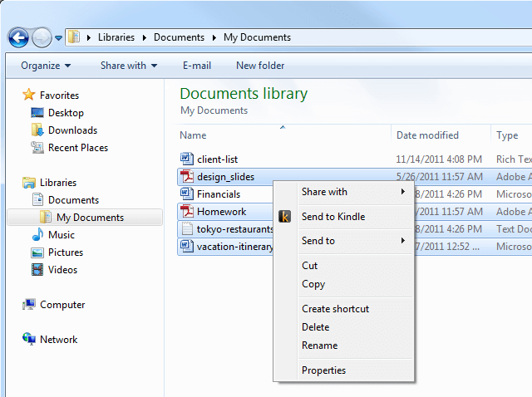This screenshot has width=532, height=397.
Task: Click the Recent Places icon
Action: pyautogui.click(x=37, y=148)
